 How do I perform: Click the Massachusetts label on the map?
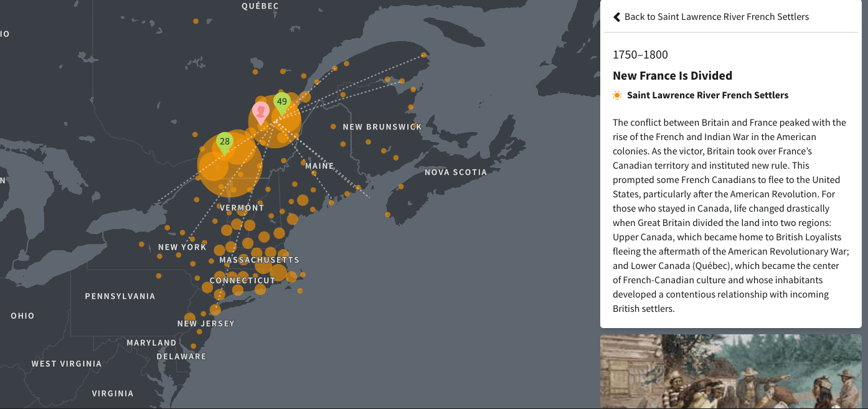point(259,260)
